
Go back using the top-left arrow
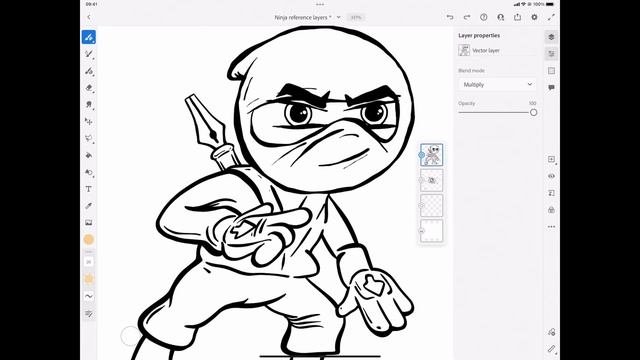click(89, 17)
